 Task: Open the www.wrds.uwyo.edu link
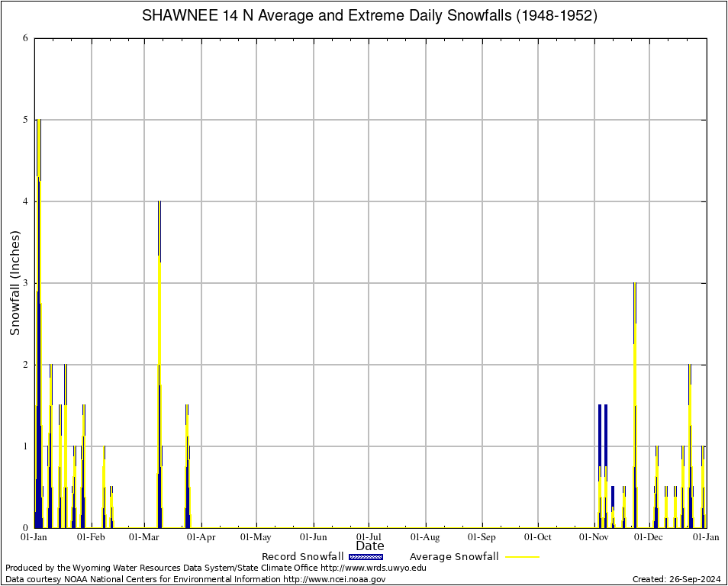(373, 568)
